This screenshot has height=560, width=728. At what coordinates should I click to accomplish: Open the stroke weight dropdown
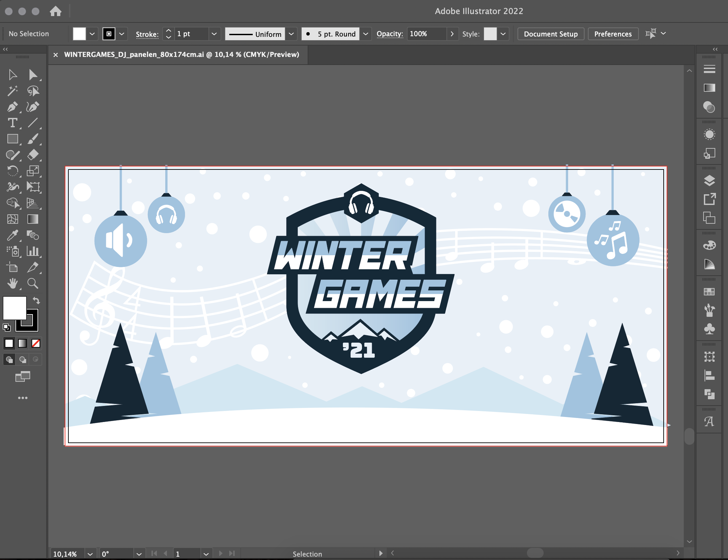[214, 34]
